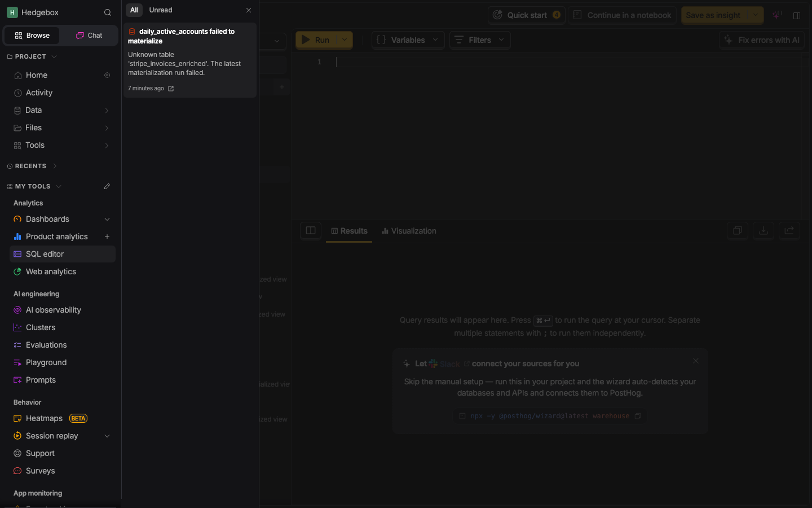Open Home in the sidebar
Image resolution: width=812 pixels, height=508 pixels.
click(37, 75)
